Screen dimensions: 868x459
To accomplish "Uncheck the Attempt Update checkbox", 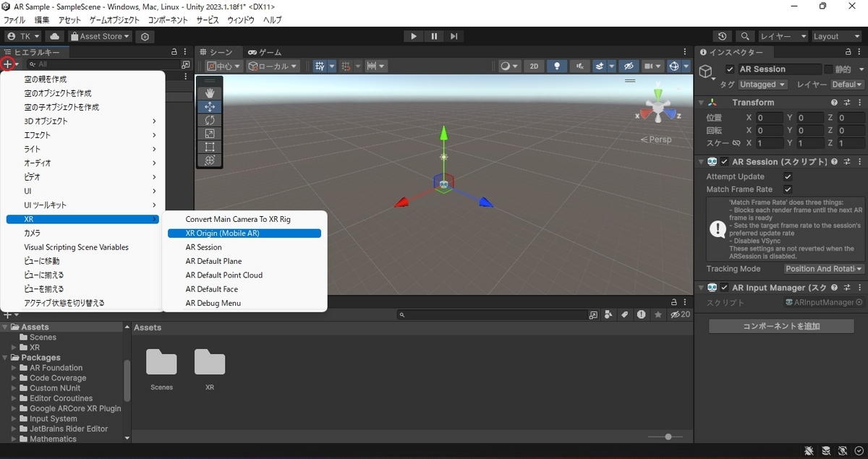I will click(x=788, y=176).
